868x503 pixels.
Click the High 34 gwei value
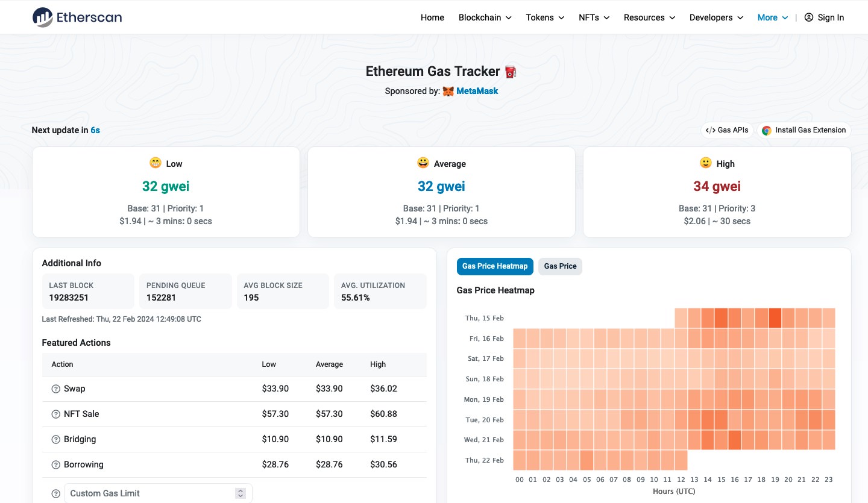717,186
